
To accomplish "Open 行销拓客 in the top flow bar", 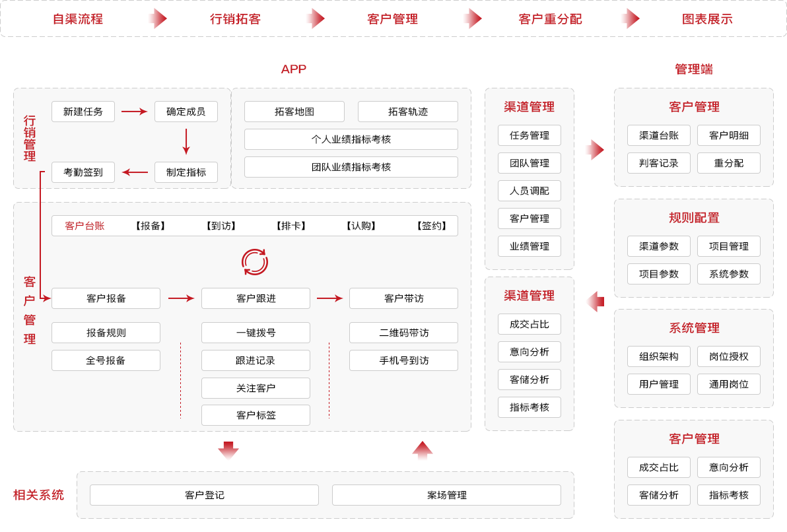I will [235, 19].
